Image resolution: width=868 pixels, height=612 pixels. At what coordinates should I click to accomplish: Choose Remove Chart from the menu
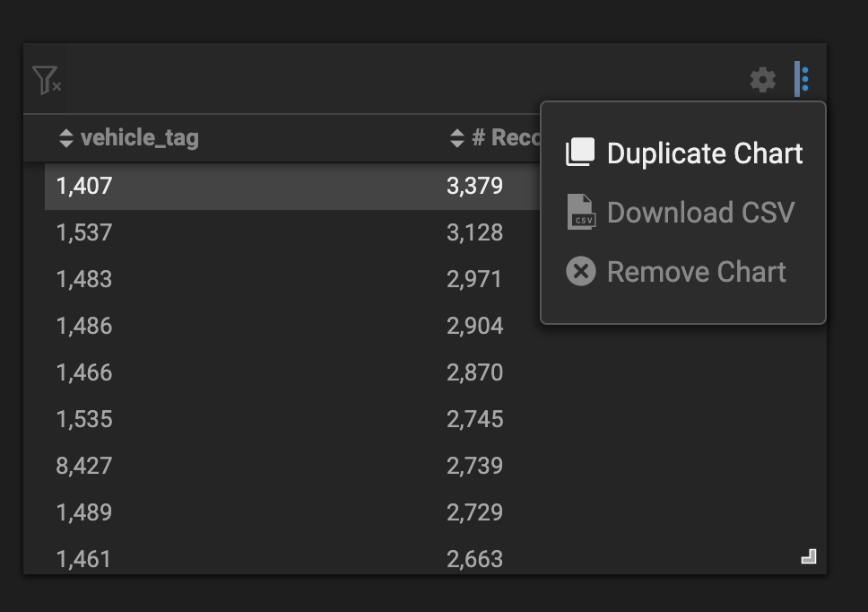683,271
